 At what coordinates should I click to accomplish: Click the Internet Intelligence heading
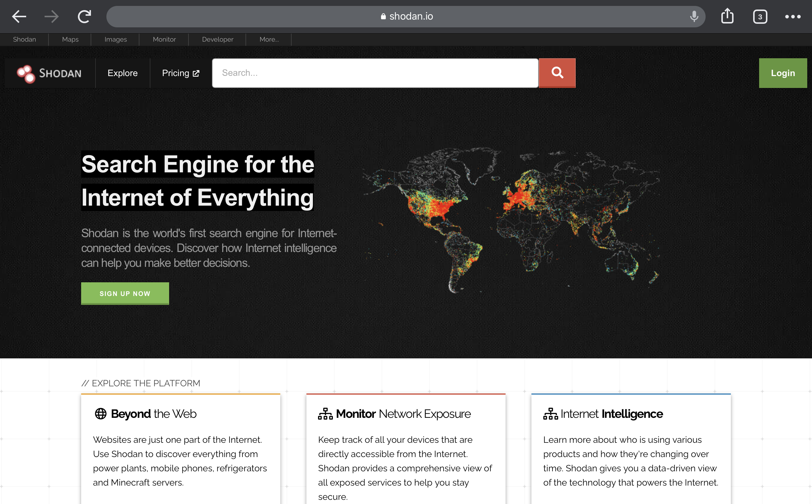pos(612,414)
